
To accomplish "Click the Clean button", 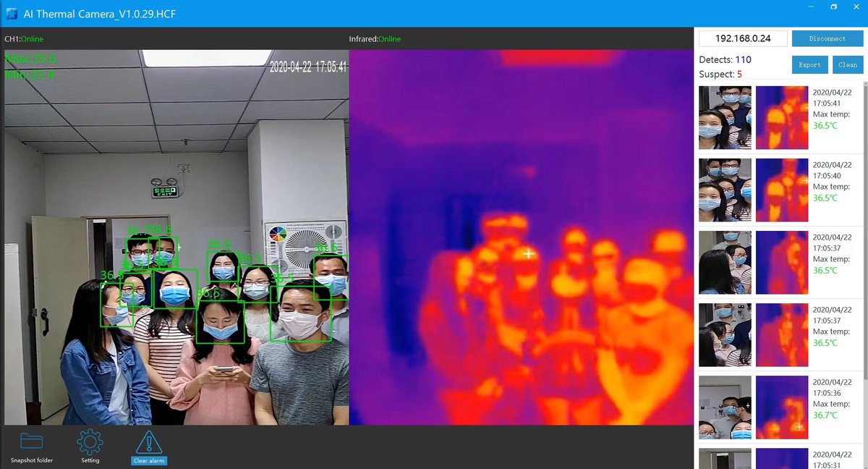I will tap(848, 64).
